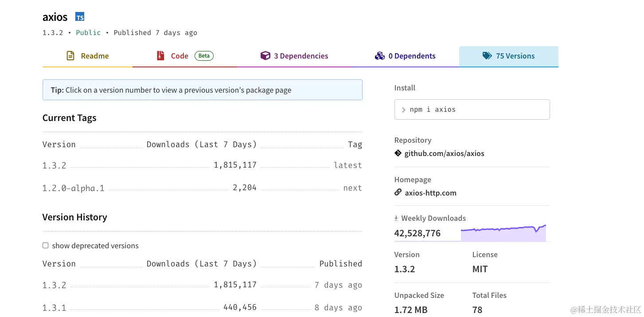The width and height of the screenshot is (644, 317).
Task: Open the 0 Dependents tab
Action: click(x=405, y=56)
